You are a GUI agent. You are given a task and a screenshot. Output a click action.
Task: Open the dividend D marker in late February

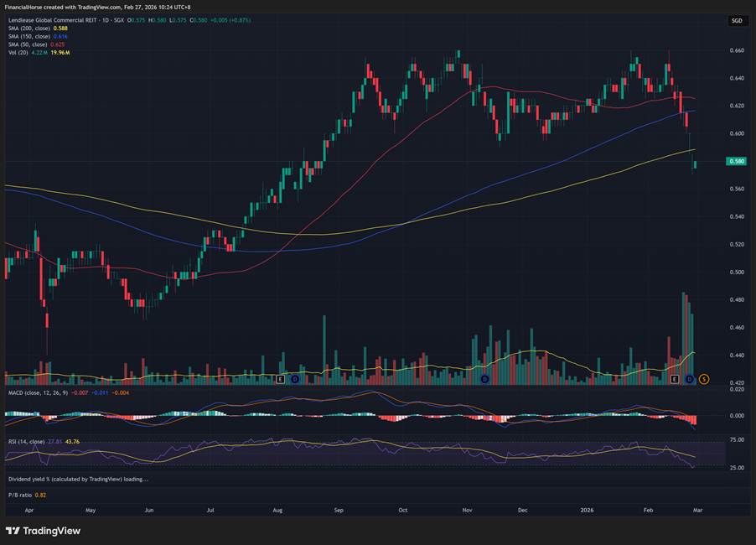tap(689, 379)
